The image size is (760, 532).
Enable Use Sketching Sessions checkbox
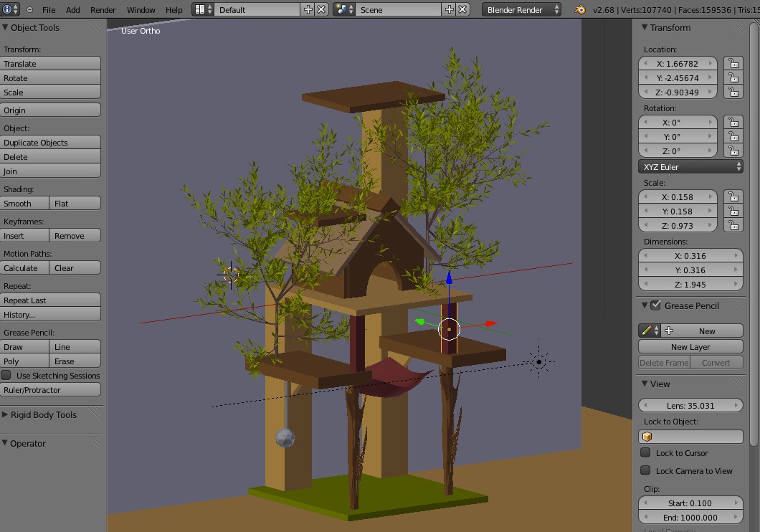tap(6, 376)
